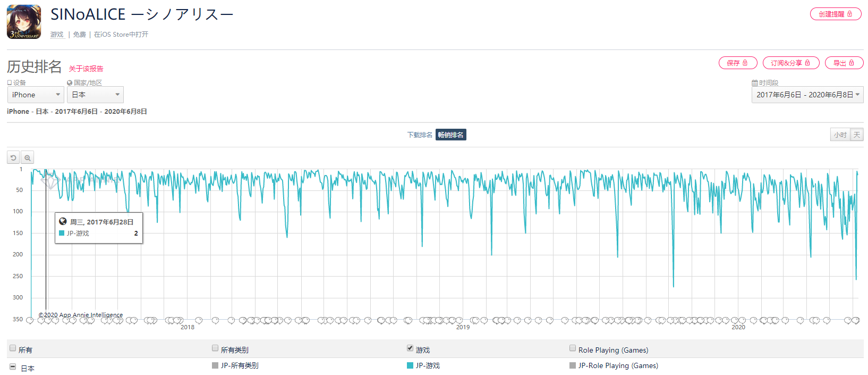Collapse the 日本 row minus icon

pos(13,367)
